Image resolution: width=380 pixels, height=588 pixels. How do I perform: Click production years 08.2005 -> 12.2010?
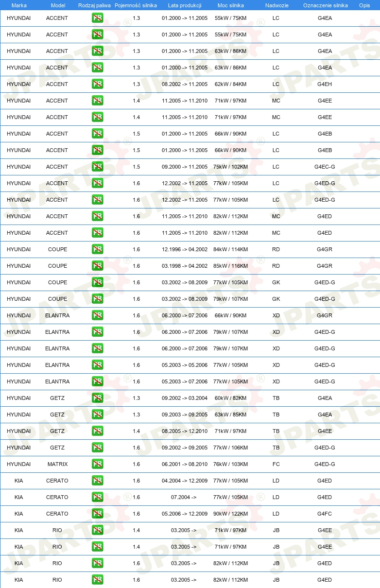185,431
